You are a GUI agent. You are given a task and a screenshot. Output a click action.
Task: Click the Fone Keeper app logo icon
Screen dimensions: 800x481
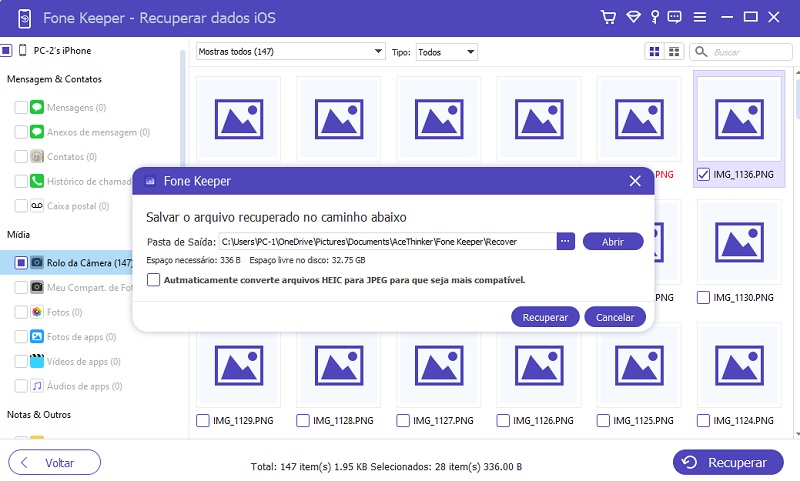point(24,18)
